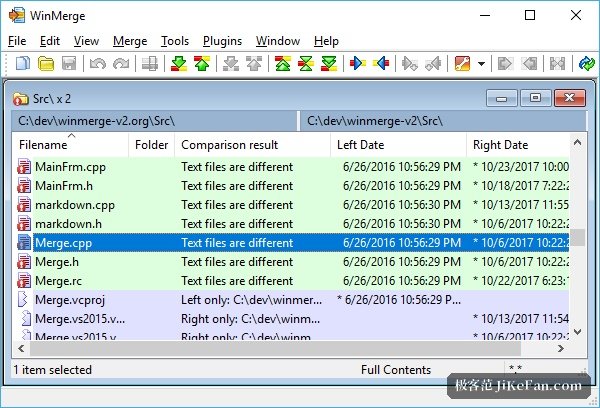Click horizontal scrollbar left arrow
The width and height of the screenshot is (600, 408).
pos(21,348)
